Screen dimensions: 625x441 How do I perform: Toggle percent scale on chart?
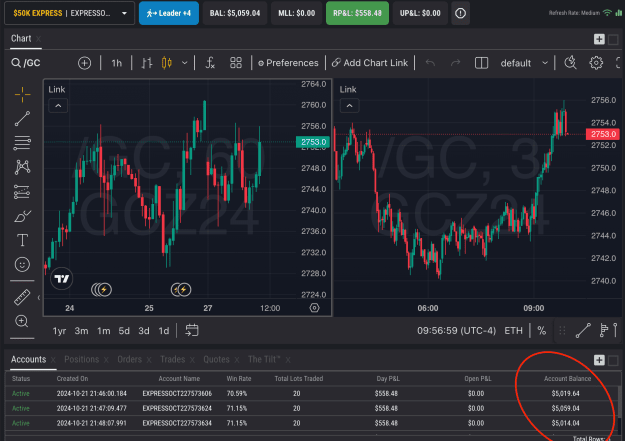tap(542, 331)
